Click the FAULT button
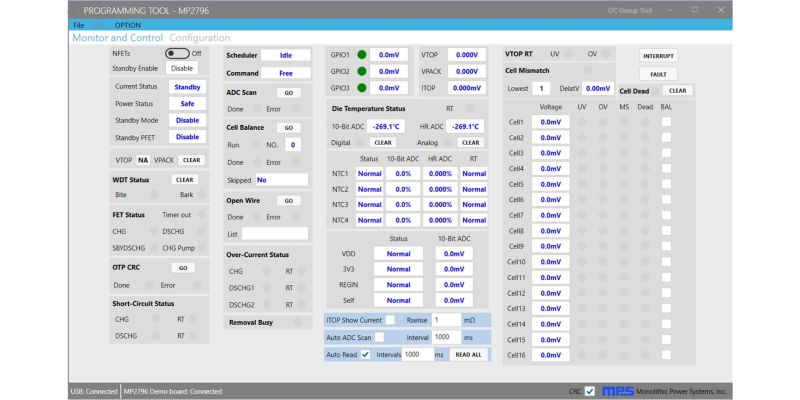Viewport: 800px width, 400px height. point(658,74)
